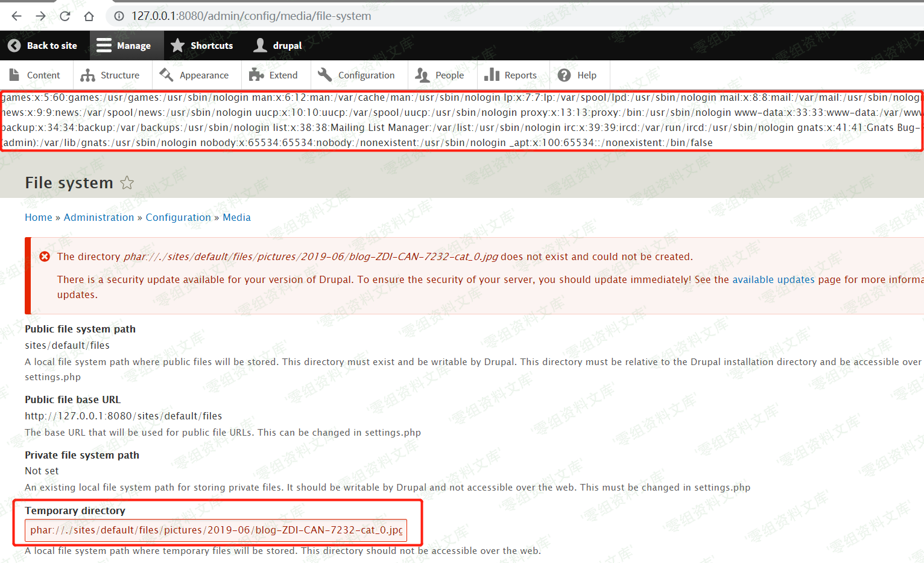
Task: Click the Temporary directory input field
Action: pyautogui.click(x=216, y=530)
